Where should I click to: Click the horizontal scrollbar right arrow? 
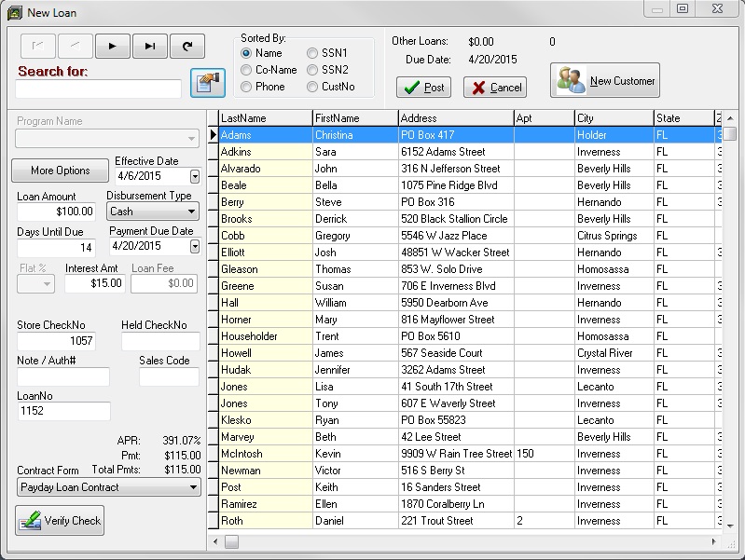pyautogui.click(x=713, y=541)
